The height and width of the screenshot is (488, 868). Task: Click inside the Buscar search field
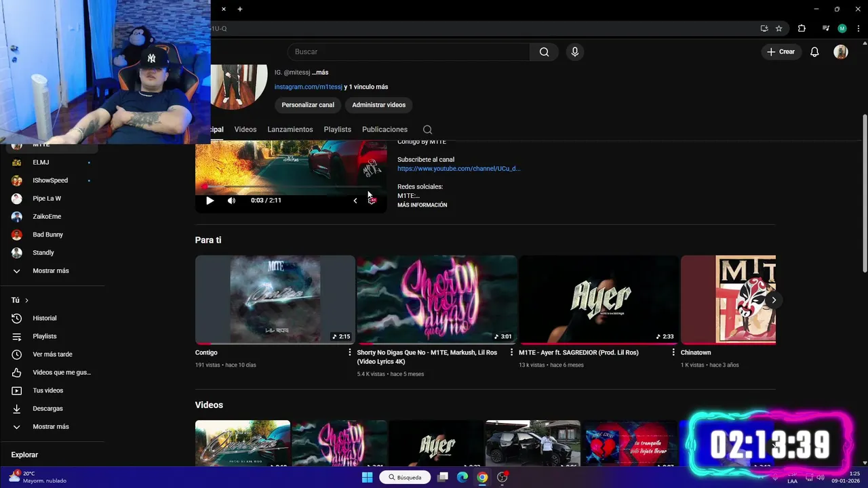point(408,52)
